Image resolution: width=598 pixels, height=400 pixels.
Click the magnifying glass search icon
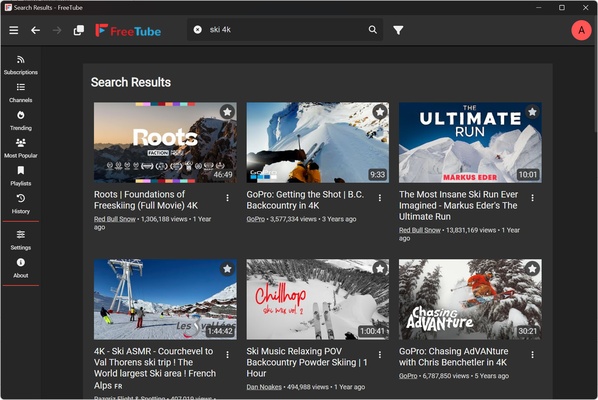coord(373,29)
